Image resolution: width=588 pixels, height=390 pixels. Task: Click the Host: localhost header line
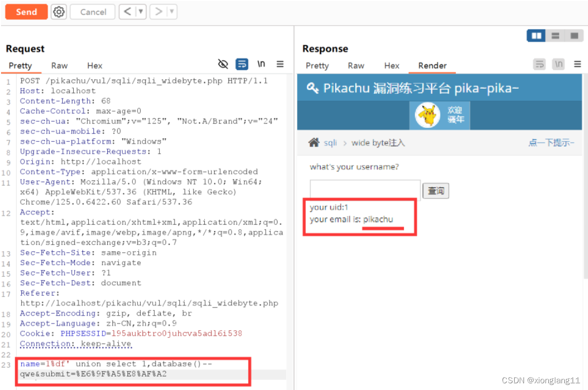(x=58, y=91)
